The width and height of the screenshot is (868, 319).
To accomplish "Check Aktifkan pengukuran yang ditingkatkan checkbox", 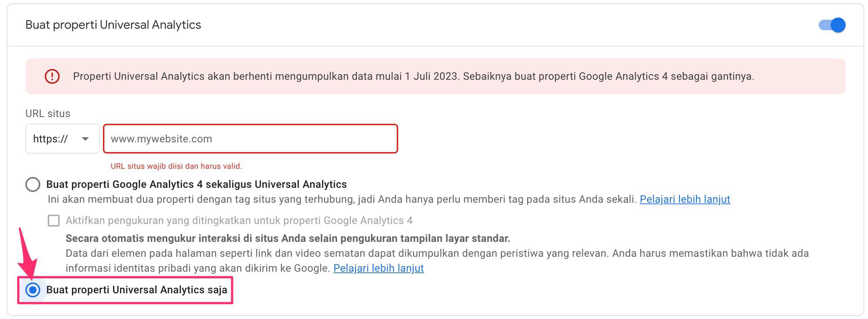I will [x=54, y=221].
